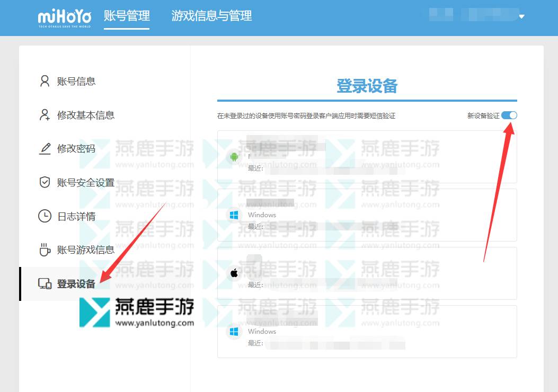Click the 登录设备 devices icon
The image size is (558, 392).
tap(45, 283)
